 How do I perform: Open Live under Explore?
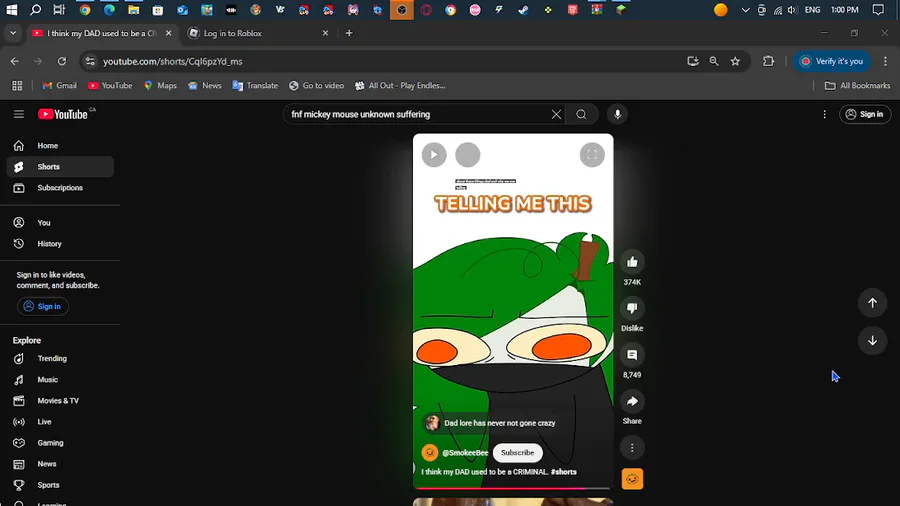click(x=60, y=422)
